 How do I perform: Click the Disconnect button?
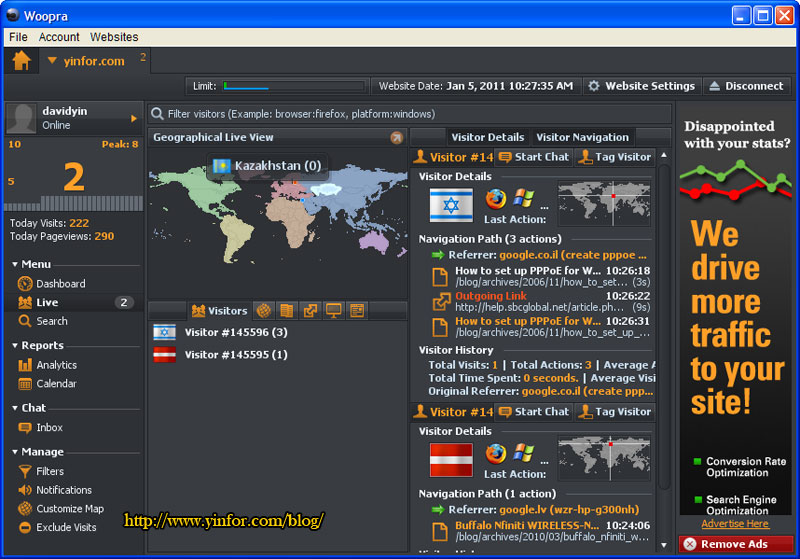click(746, 86)
